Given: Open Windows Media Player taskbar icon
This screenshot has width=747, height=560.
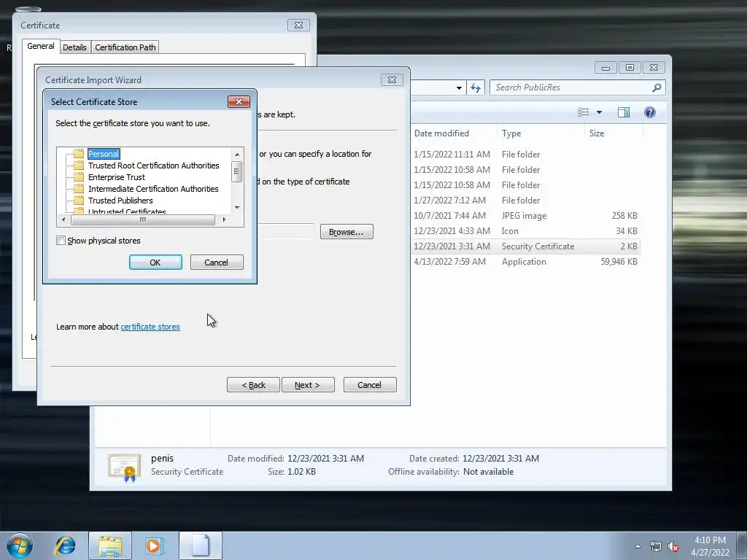Looking at the screenshot, I should point(154,545).
